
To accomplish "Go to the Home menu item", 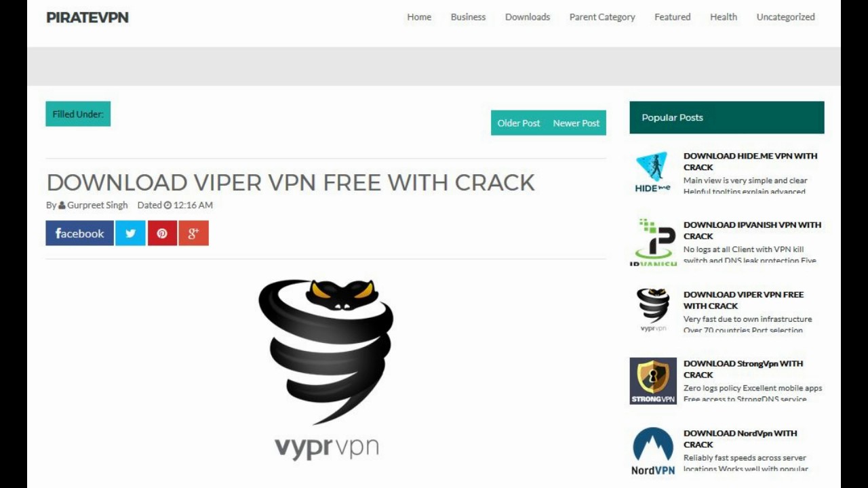I will point(419,17).
